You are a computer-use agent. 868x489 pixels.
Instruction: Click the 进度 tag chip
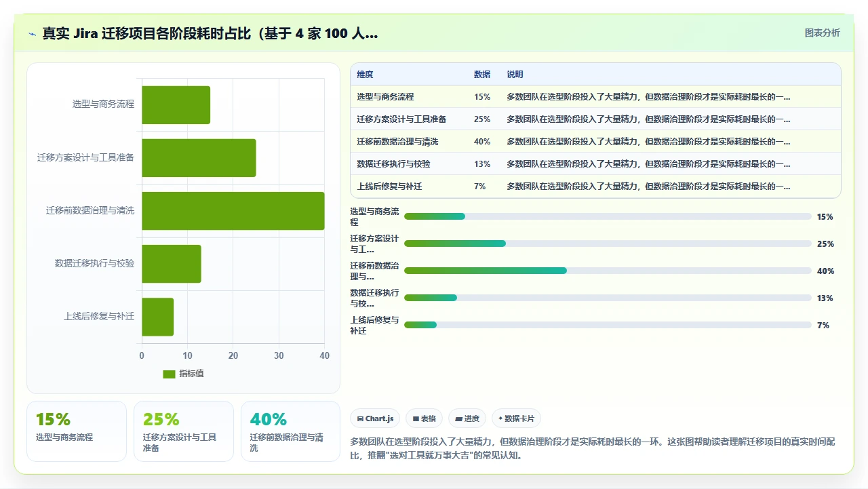tap(467, 418)
